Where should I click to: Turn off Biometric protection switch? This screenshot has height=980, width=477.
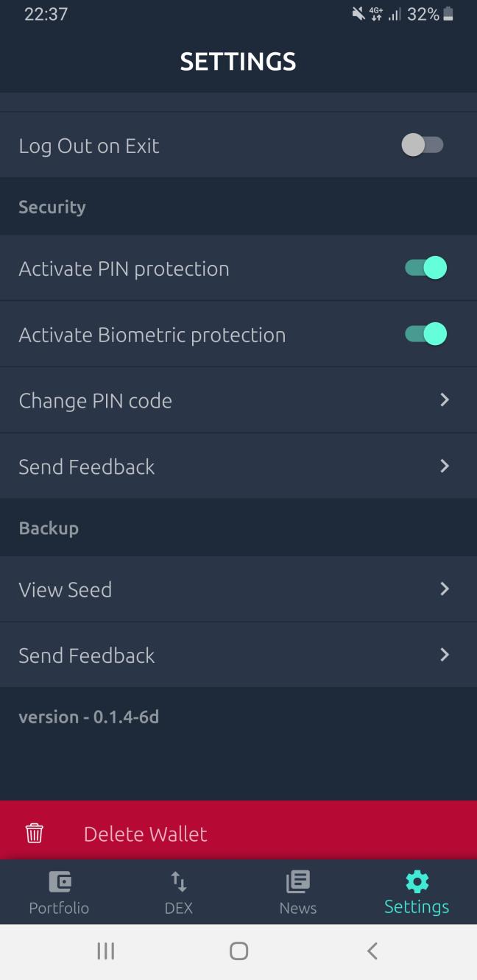pos(425,334)
